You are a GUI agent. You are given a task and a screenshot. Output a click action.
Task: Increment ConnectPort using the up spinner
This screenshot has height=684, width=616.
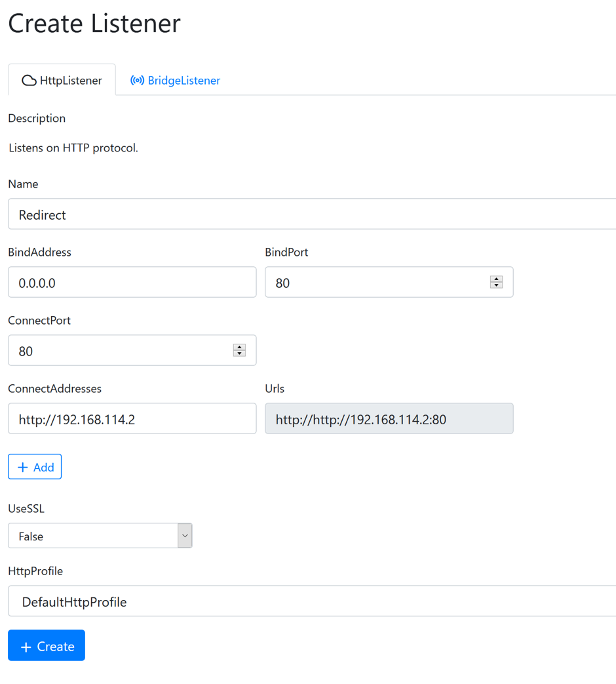239,347
